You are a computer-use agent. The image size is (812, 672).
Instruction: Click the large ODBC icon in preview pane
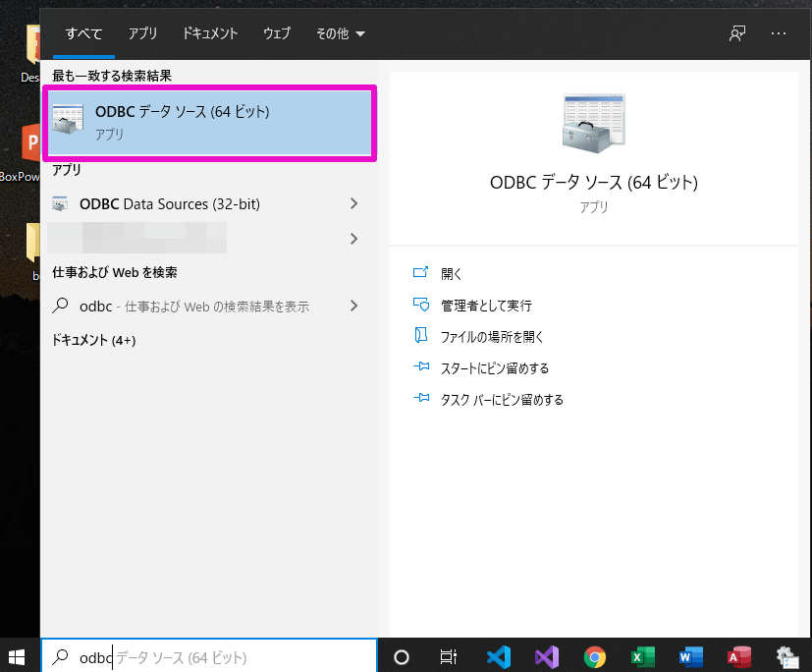pos(594,124)
